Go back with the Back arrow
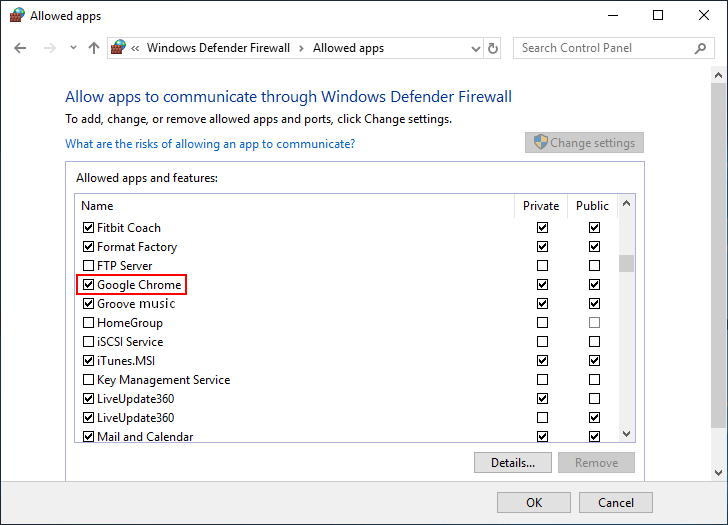Image resolution: width=728 pixels, height=525 pixels. [x=20, y=48]
